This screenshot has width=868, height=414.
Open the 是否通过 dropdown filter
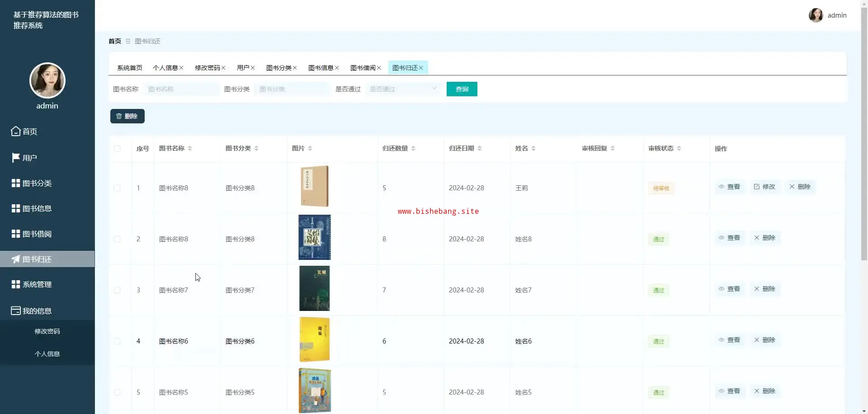click(x=403, y=89)
